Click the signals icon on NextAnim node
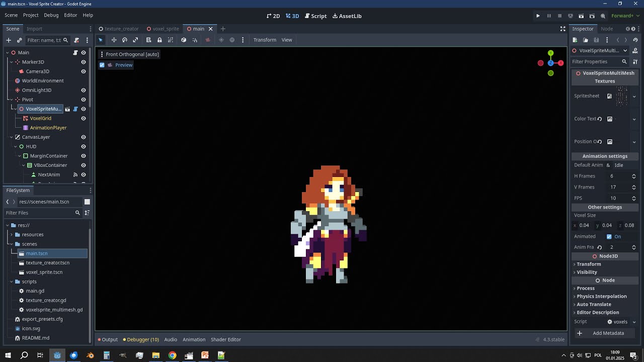Screen dimensions: 644x362 75,174
